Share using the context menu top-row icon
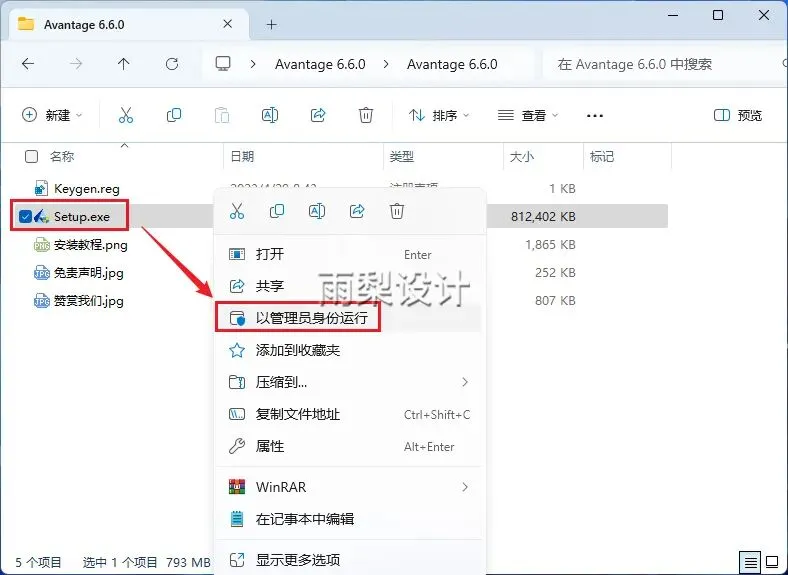The image size is (788, 575). [357, 211]
